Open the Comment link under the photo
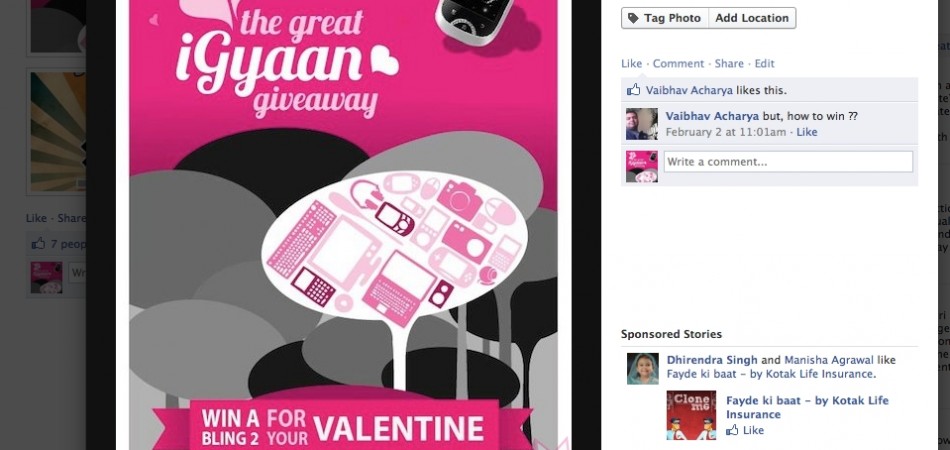 tap(678, 64)
